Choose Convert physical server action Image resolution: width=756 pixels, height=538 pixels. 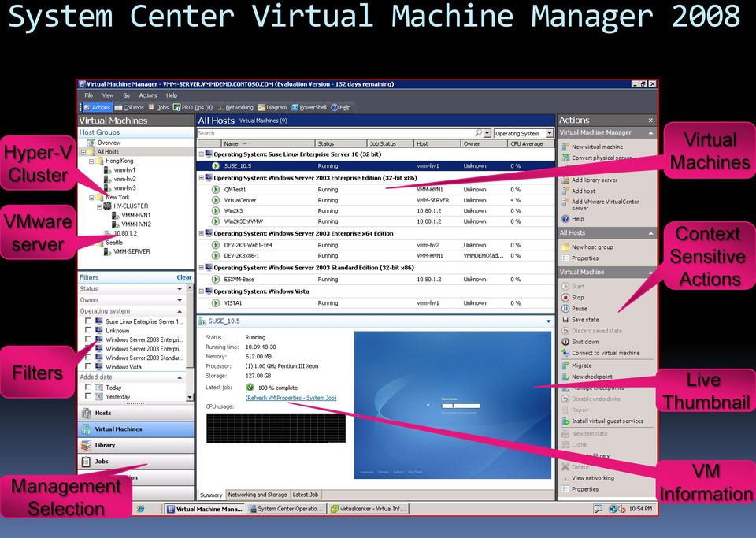[596, 158]
